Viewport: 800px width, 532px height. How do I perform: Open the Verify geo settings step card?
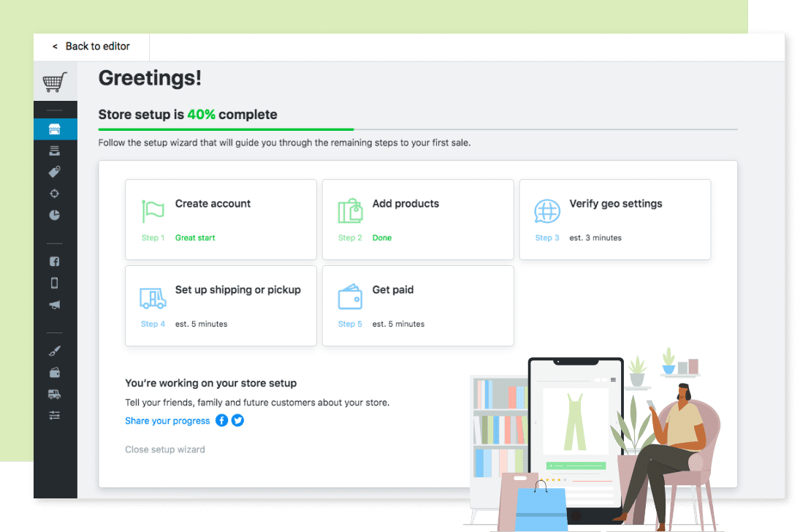click(x=614, y=219)
